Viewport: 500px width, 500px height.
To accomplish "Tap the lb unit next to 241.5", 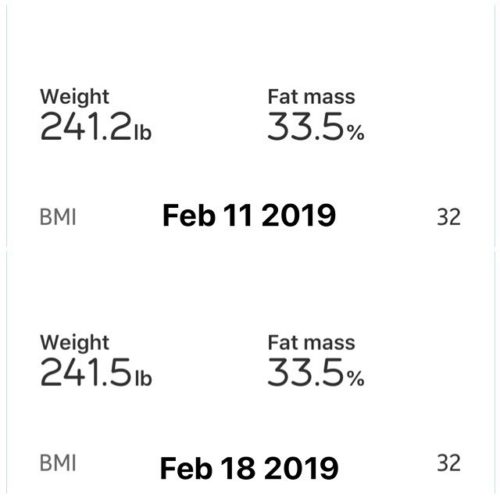I will coord(143,378).
